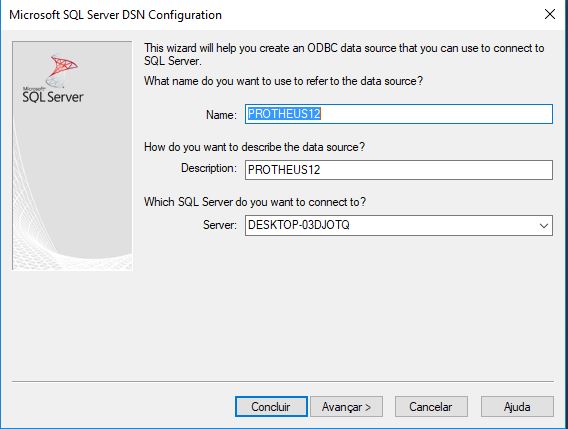Click inside the Server combo box text
Viewport: 568px width, 429px height.
(390, 225)
